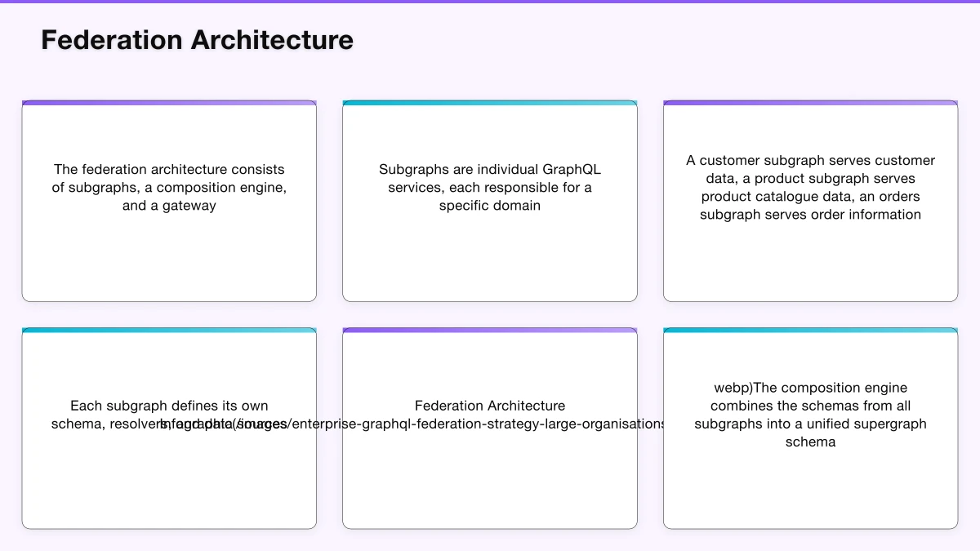980x551 pixels.
Task: Click the "specific domain" text in the second card
Action: coord(490,205)
